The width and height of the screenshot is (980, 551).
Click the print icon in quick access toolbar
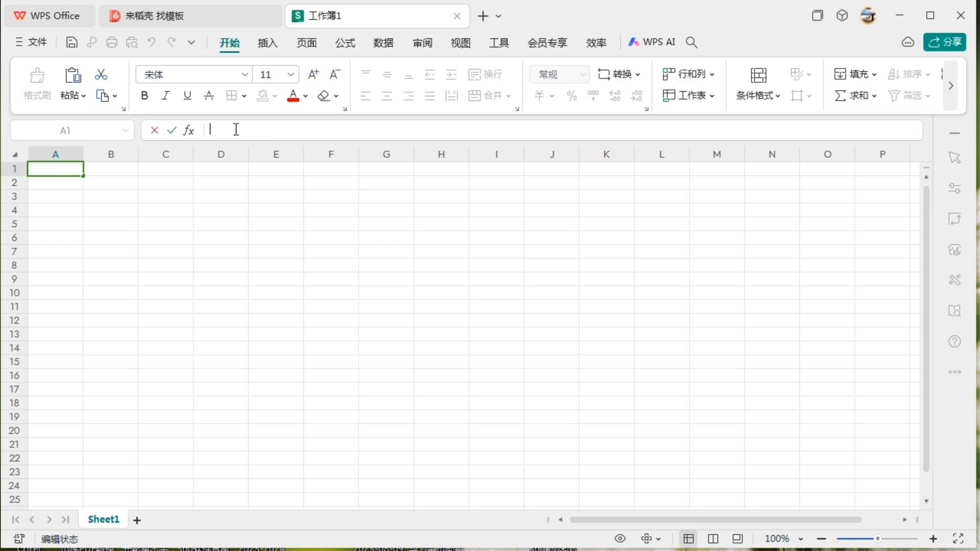[112, 42]
